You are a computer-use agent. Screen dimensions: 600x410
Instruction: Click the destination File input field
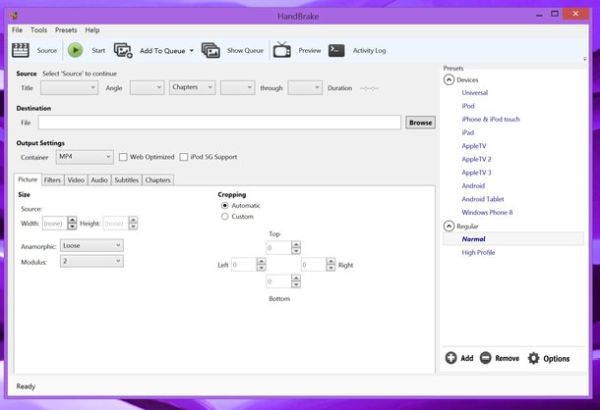(219, 123)
